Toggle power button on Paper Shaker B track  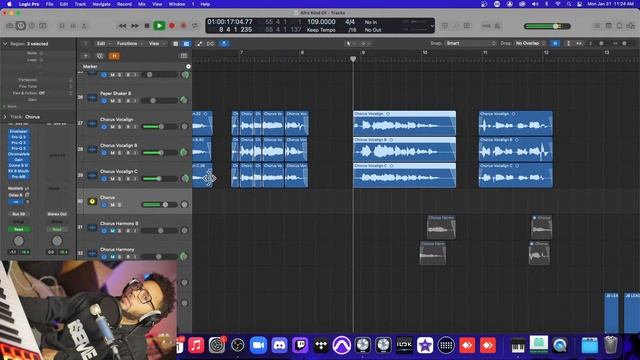104,100
